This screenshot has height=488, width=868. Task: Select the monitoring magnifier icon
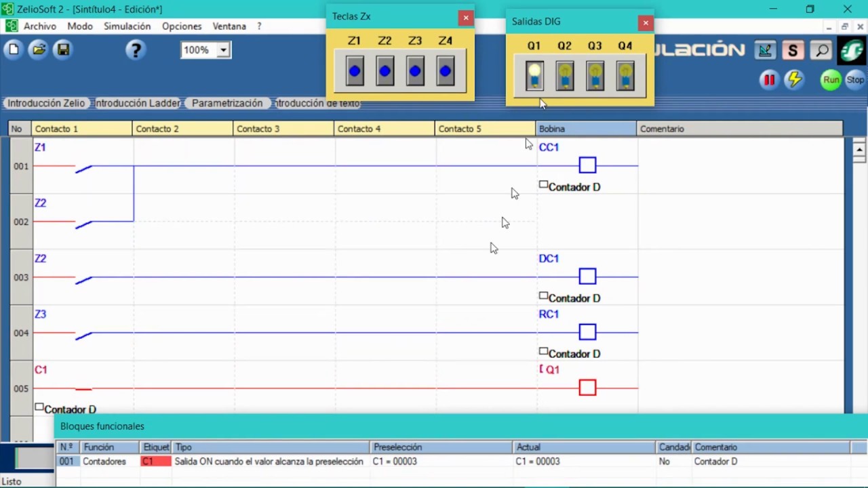click(821, 49)
